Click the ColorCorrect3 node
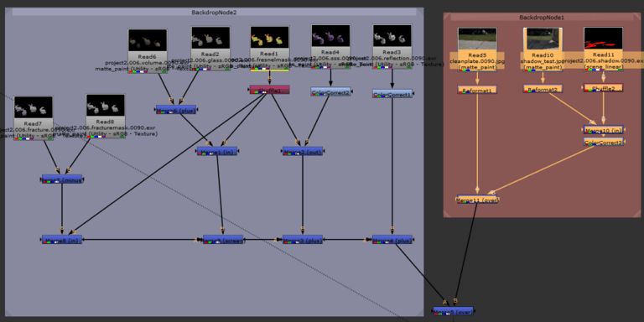 [x=604, y=142]
